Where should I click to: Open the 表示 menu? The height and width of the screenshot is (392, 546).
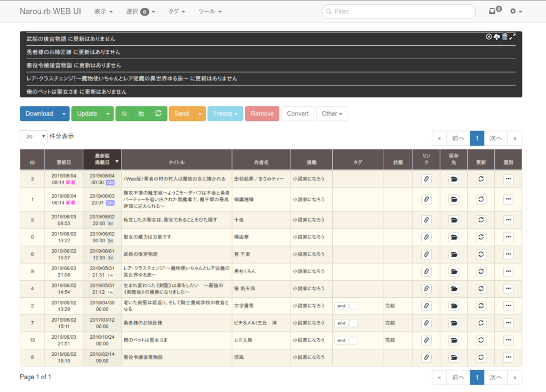tap(103, 11)
